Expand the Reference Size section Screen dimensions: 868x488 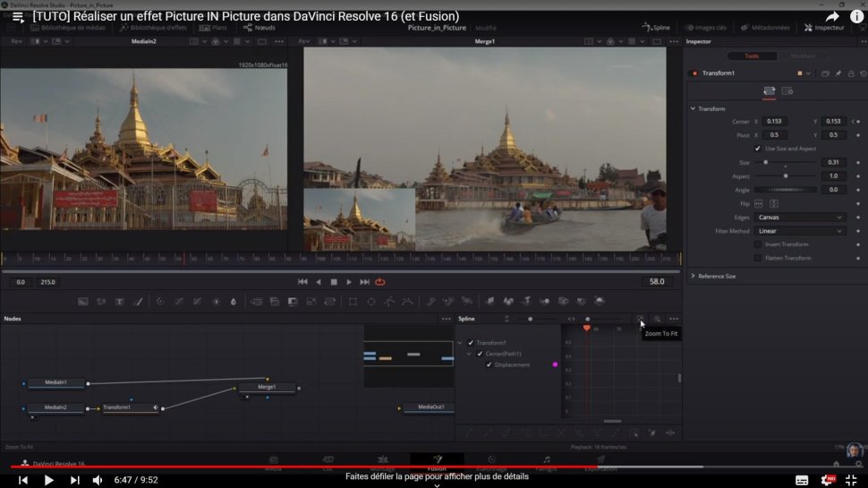[694, 276]
